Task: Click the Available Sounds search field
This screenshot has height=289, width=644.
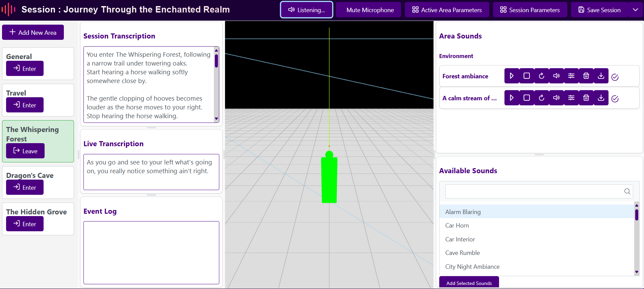Action: pos(534,191)
